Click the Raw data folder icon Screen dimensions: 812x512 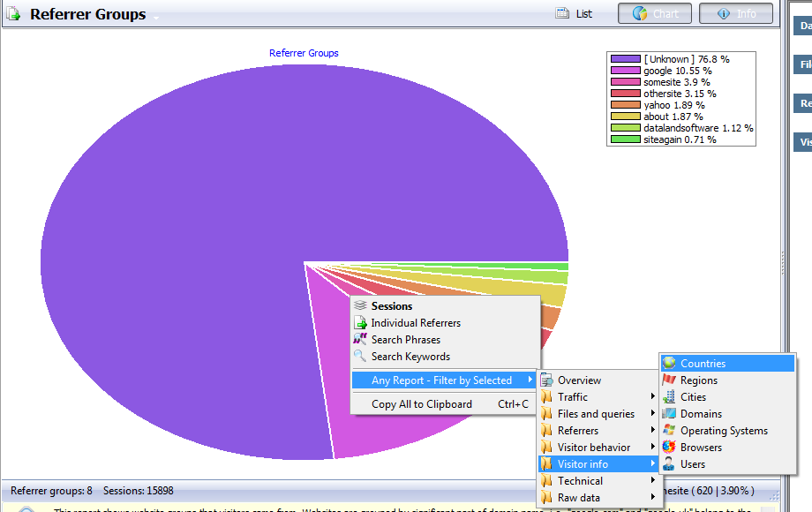546,498
